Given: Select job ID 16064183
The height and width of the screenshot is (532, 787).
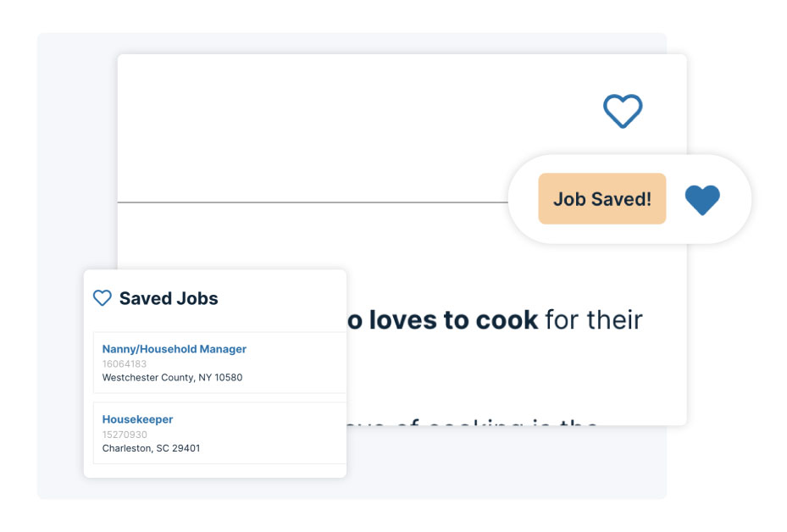Looking at the screenshot, I should click(125, 364).
